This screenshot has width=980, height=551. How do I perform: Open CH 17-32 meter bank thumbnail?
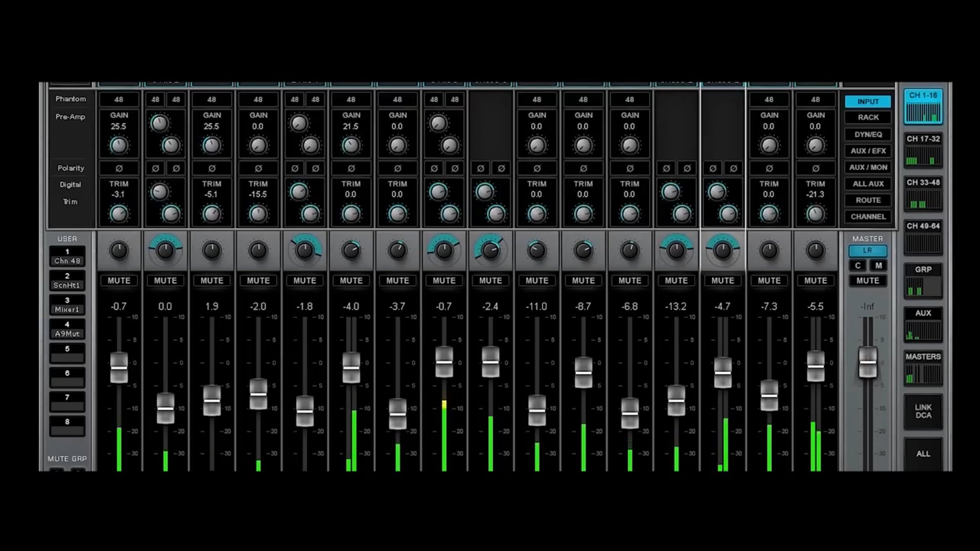point(923,150)
